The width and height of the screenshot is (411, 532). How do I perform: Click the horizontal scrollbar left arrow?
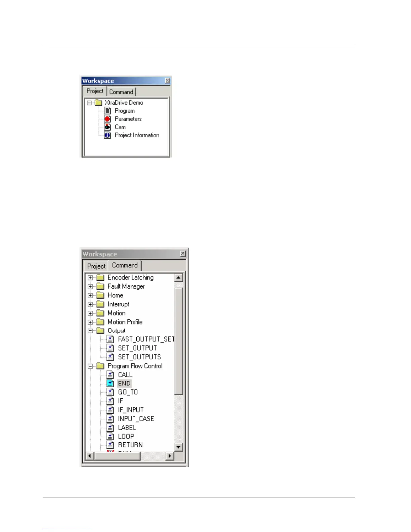(x=90, y=456)
